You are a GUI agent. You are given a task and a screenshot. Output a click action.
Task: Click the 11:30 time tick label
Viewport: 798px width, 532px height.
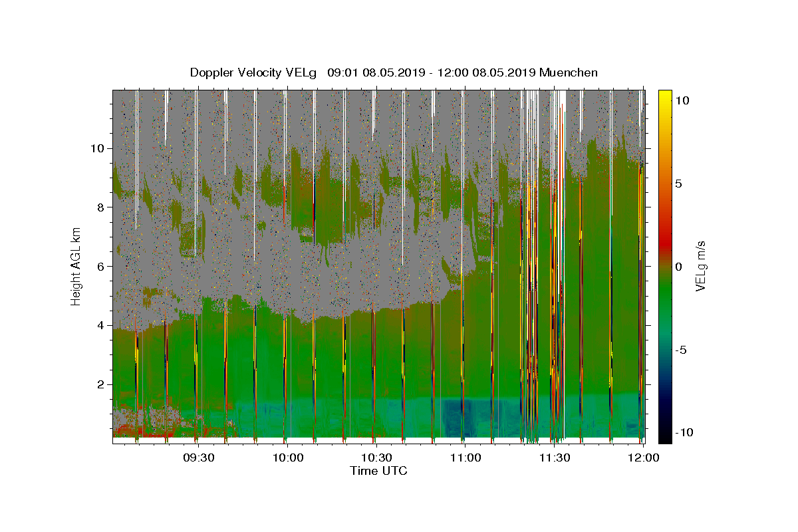click(x=554, y=458)
